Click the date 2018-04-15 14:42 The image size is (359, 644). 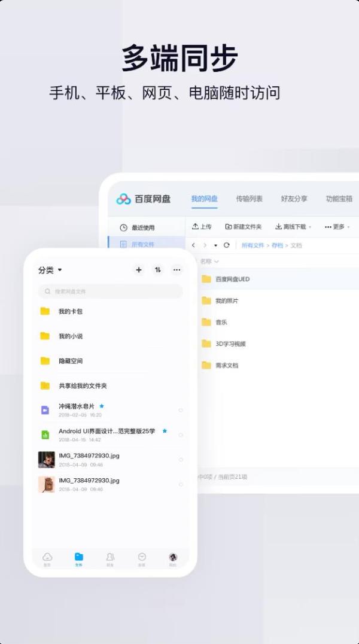pos(80,439)
